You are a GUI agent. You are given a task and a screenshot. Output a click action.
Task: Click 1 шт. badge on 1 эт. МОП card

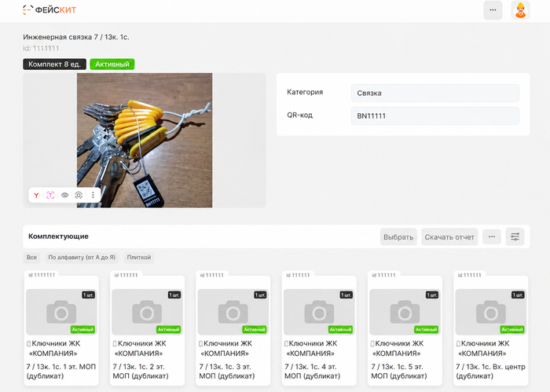coord(88,295)
